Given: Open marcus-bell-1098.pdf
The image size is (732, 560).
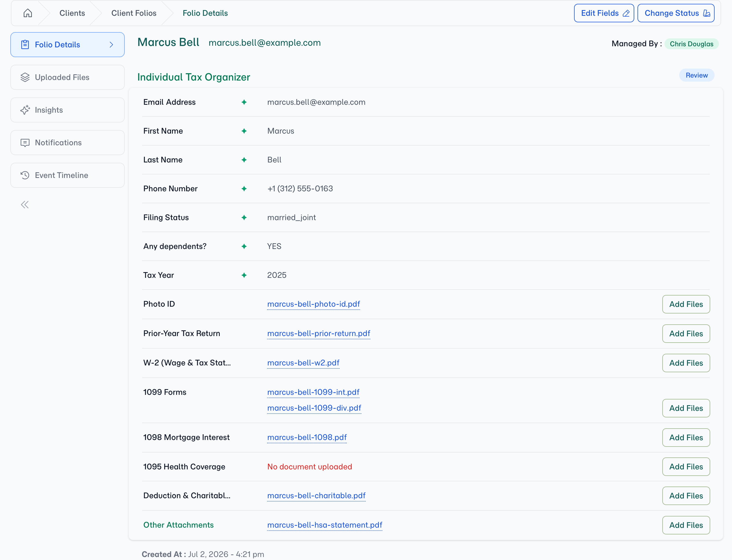Looking at the screenshot, I should [307, 437].
